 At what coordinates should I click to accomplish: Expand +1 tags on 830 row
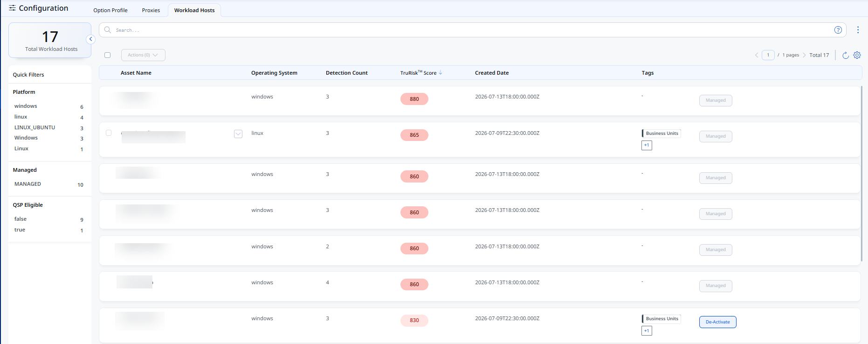tap(647, 331)
